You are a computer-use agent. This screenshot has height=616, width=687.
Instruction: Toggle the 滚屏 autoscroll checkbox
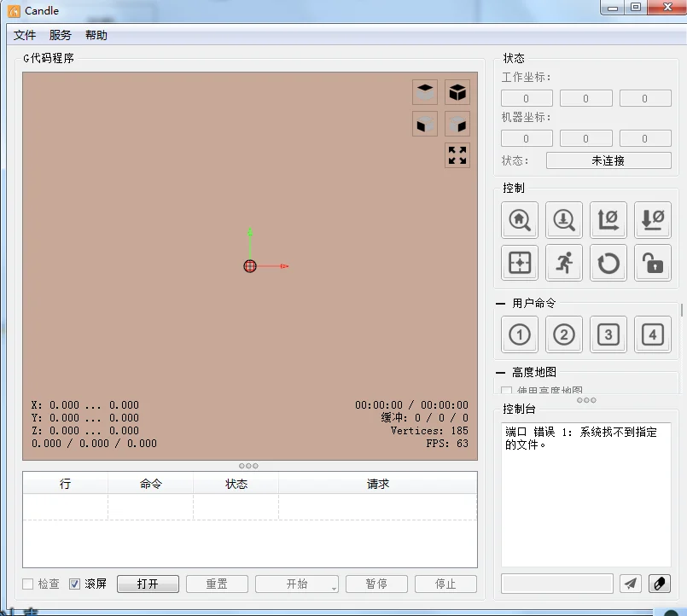point(74,584)
